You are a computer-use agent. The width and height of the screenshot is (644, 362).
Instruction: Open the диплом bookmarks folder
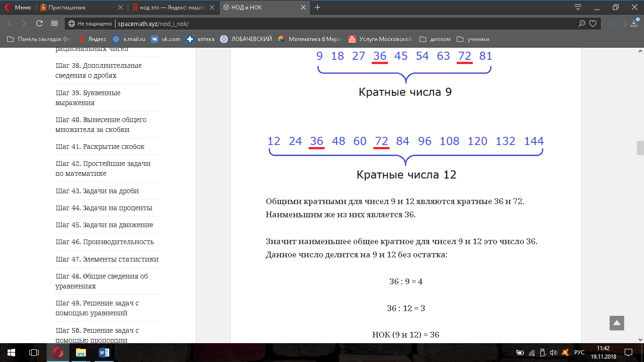[435, 39]
